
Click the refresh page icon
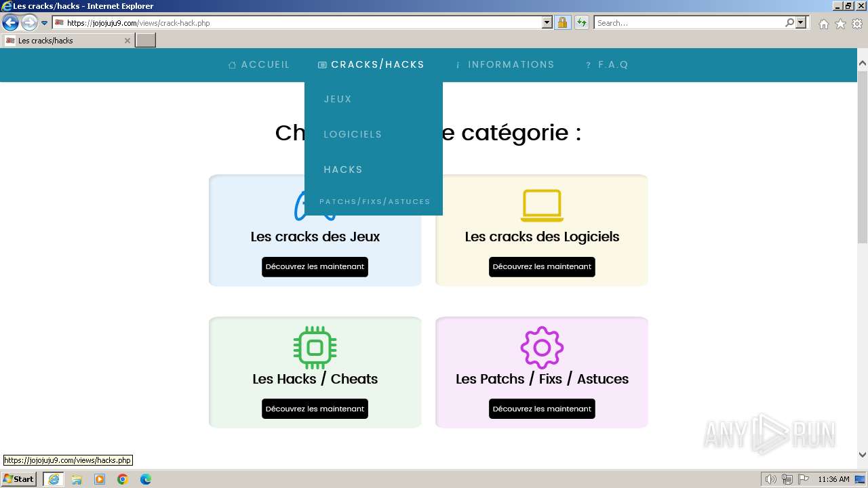(x=582, y=23)
